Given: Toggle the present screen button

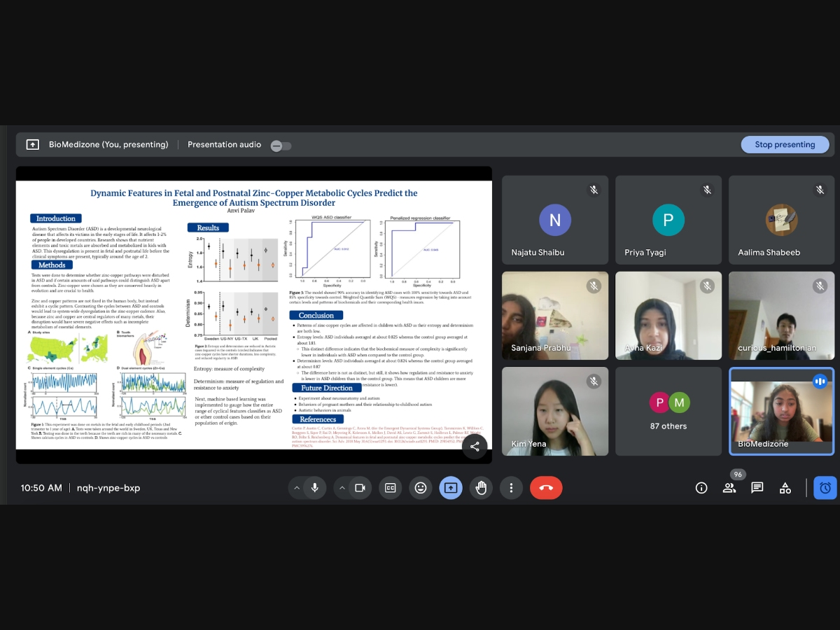Looking at the screenshot, I should [451, 488].
